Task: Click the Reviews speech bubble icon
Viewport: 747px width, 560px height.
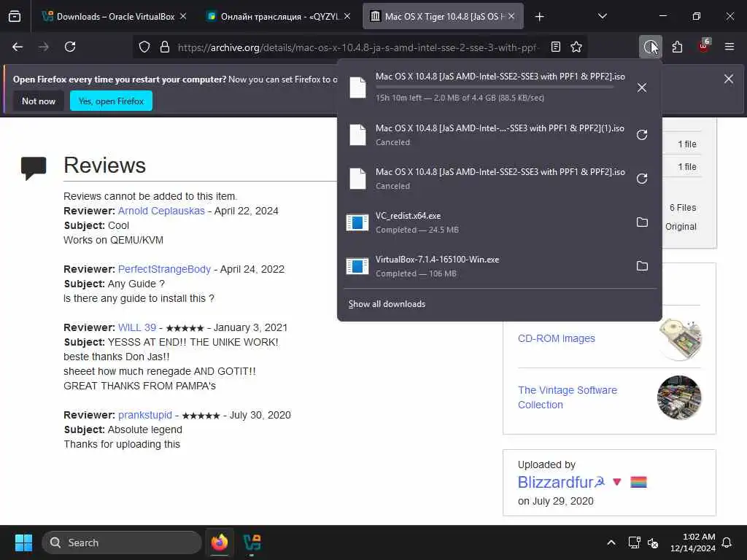Action: click(34, 168)
